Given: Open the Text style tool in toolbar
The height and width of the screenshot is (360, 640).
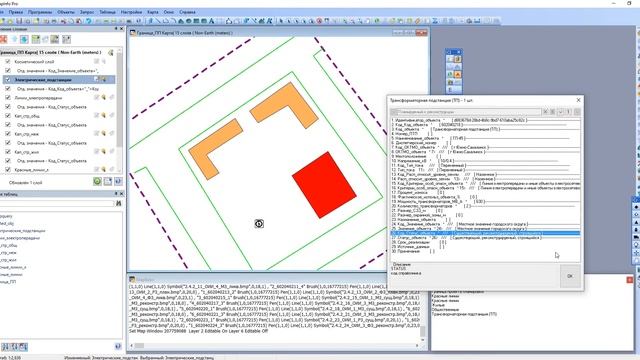Looking at the screenshot, I should [269, 21].
